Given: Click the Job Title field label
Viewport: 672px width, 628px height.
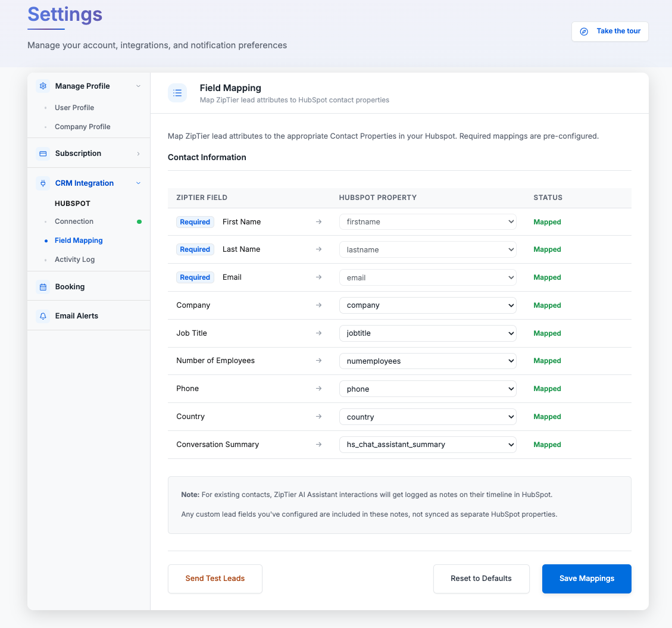Looking at the screenshot, I should 192,333.
